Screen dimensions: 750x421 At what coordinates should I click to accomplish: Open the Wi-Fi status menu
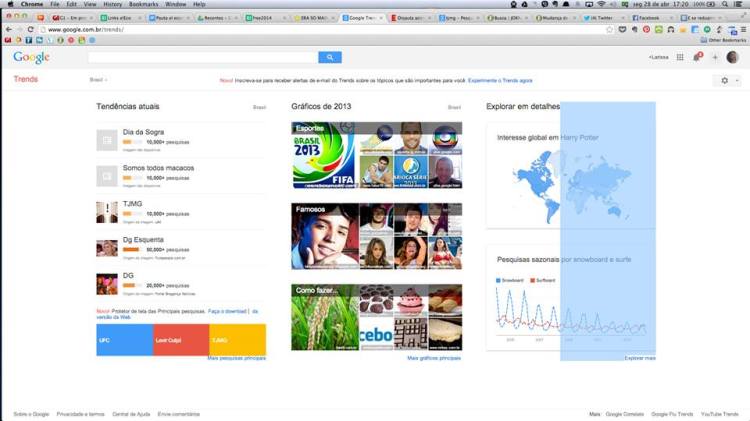[601, 4]
